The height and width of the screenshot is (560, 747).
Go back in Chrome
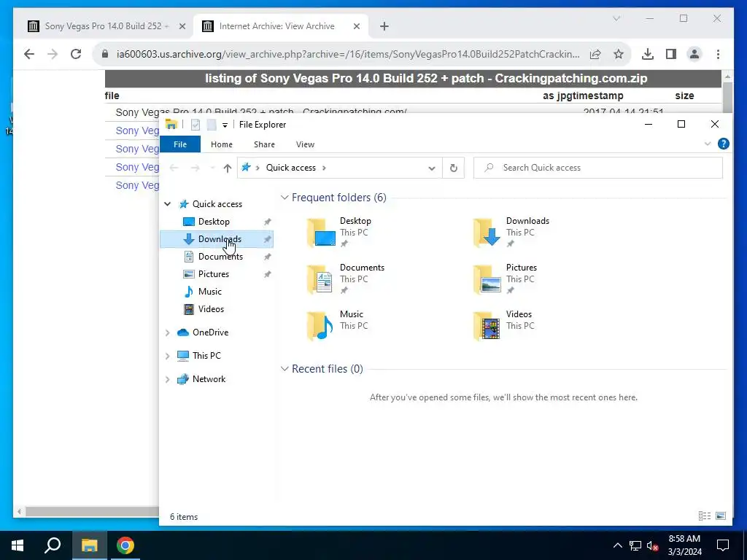[x=29, y=54]
